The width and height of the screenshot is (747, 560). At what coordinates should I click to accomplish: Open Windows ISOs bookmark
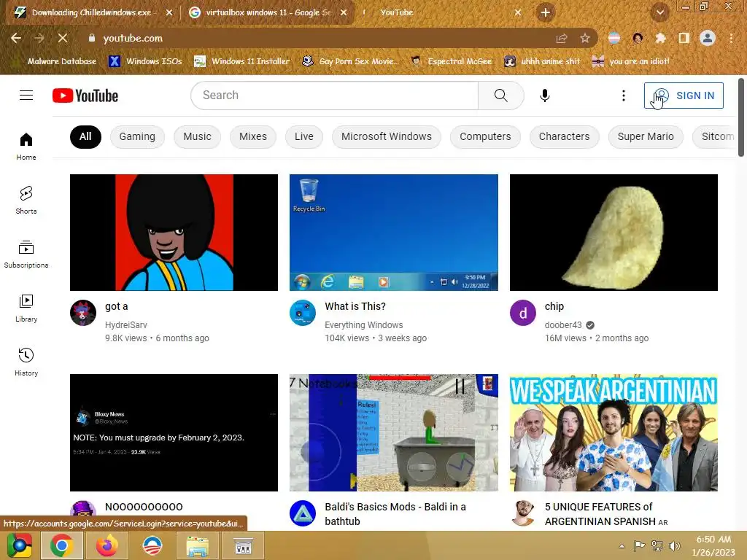point(146,61)
